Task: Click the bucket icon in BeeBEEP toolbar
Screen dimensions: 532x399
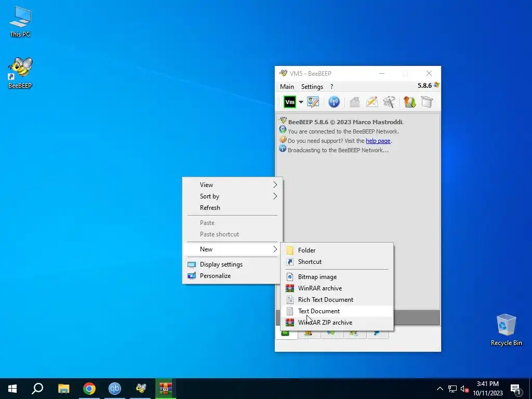Action: point(427,102)
